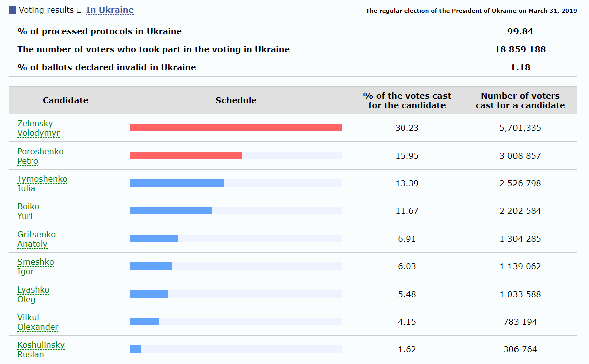This screenshot has height=364, width=589.
Task: Open Smeshko Igor candidate link
Action: [36, 267]
